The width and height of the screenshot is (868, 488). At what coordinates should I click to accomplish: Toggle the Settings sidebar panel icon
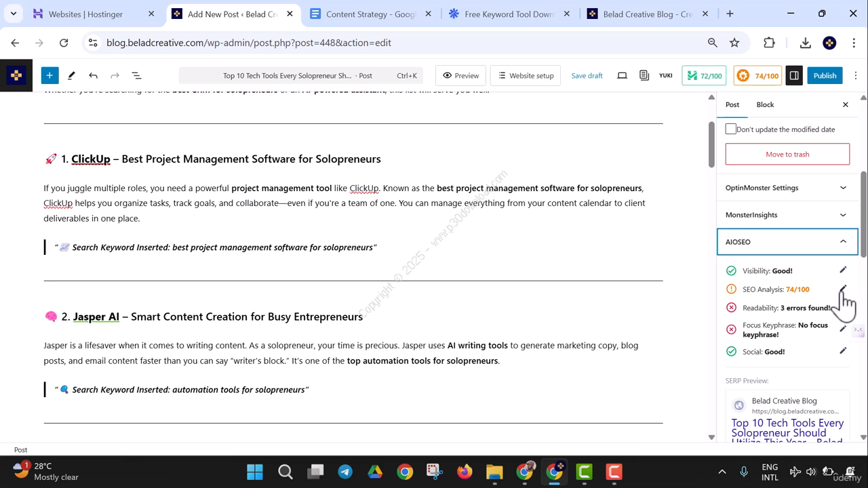coord(794,75)
